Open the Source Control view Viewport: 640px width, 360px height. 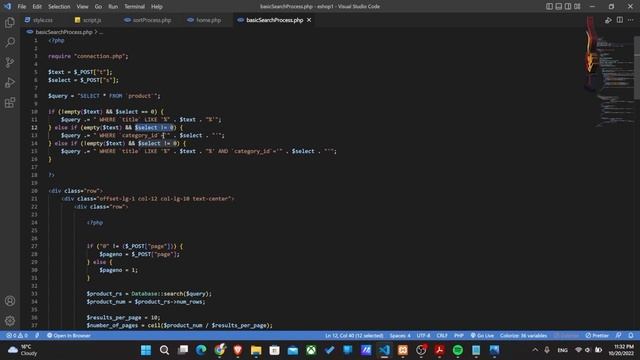pyautogui.click(x=10, y=62)
